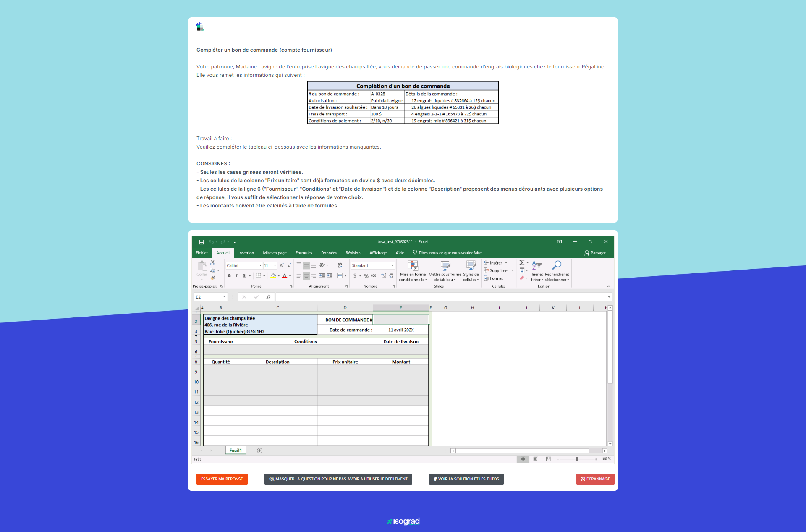Toggle bold G formatting

229,276
